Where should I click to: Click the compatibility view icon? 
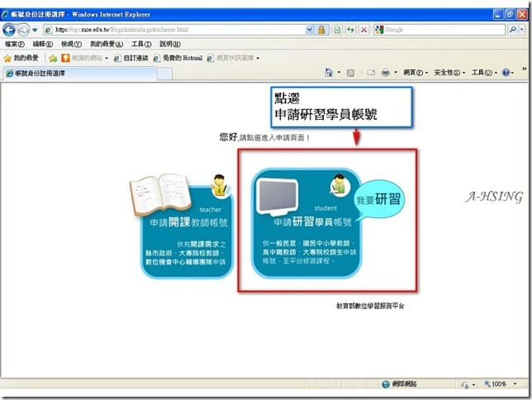pos(337,30)
